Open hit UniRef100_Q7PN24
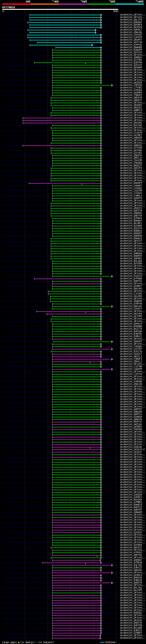This screenshot has width=146, height=644. tap(131, 218)
